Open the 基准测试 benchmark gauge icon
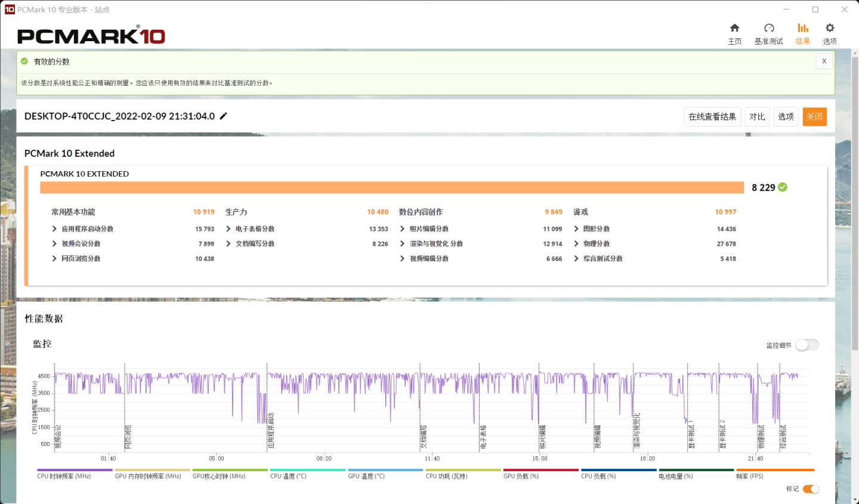Image resolution: width=859 pixels, height=504 pixels. (769, 28)
